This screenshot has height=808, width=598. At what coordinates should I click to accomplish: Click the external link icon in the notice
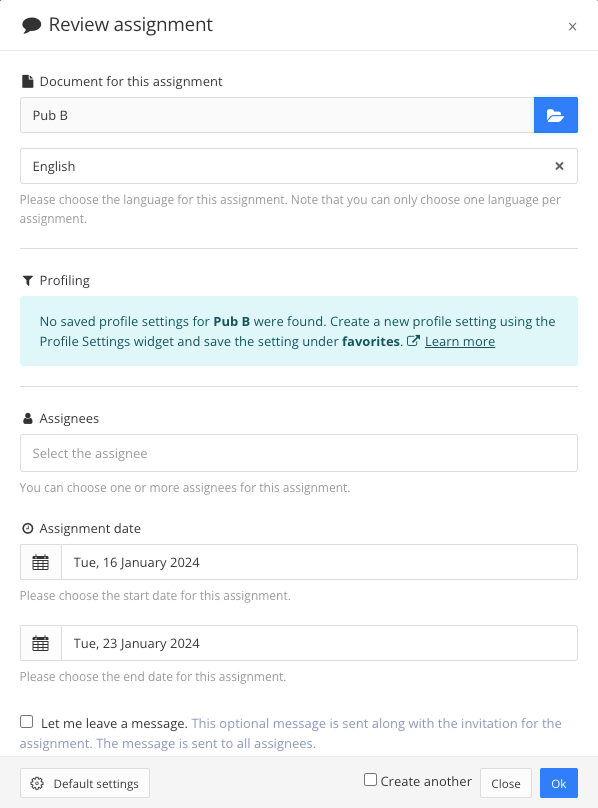413,341
